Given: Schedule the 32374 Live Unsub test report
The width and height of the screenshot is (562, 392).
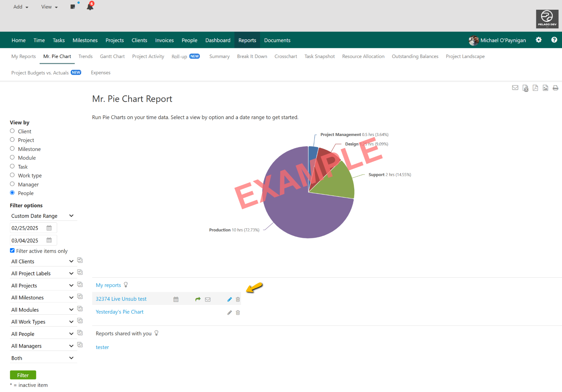Looking at the screenshot, I should point(176,299).
